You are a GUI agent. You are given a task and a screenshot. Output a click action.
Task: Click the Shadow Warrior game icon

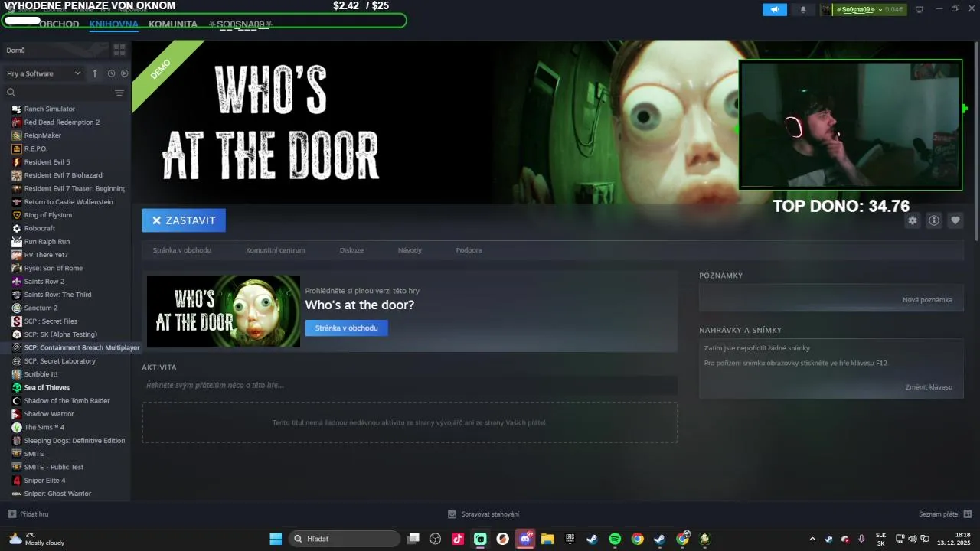click(x=17, y=414)
